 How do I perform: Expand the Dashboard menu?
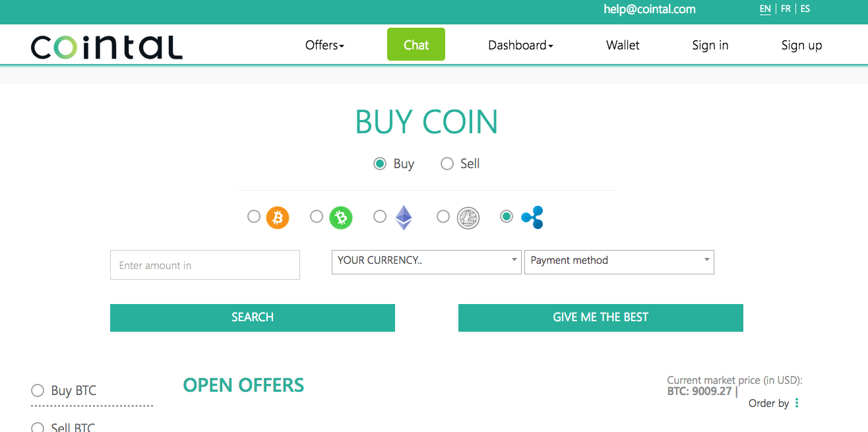(x=520, y=45)
